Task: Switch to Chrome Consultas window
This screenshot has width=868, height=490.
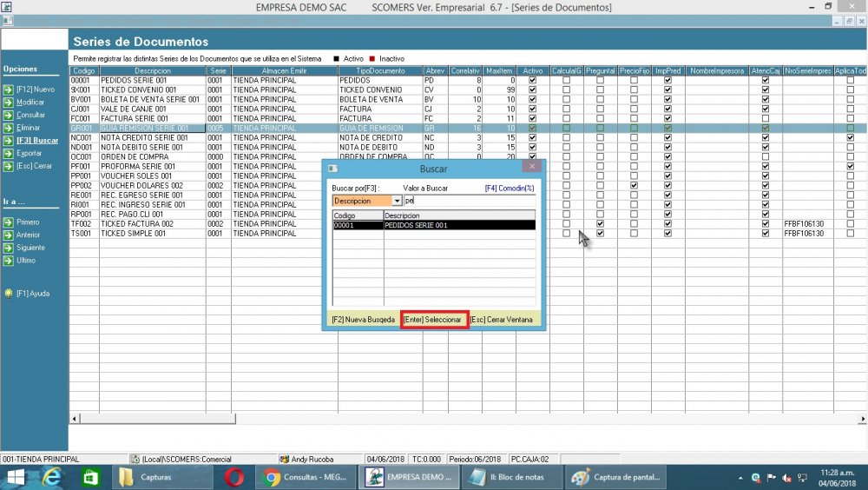Action: click(x=306, y=477)
